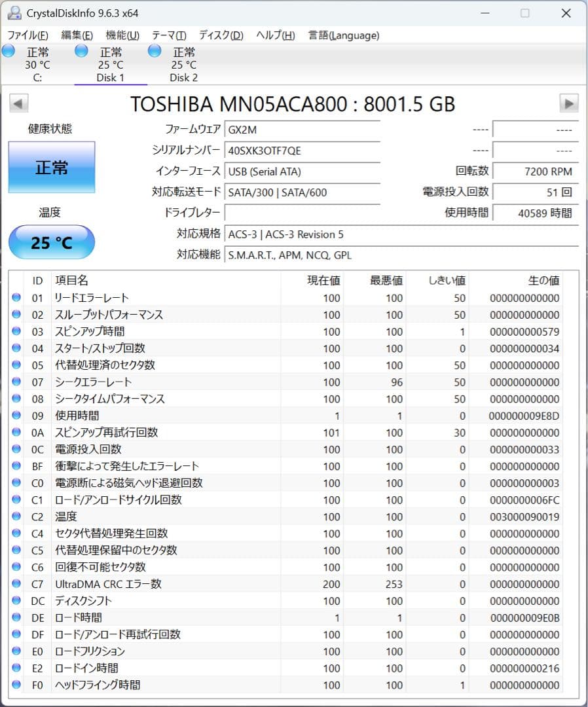Click the firmware field GX2M

(x=302, y=130)
